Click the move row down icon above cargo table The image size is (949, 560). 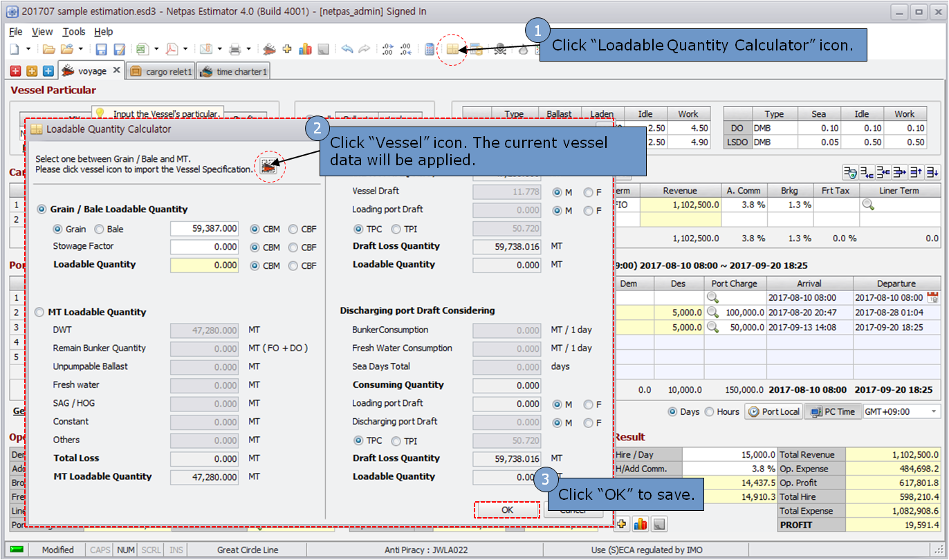932,172
